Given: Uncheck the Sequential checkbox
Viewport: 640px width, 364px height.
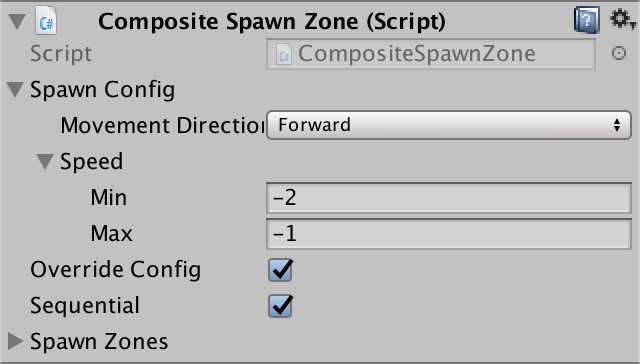Looking at the screenshot, I should [280, 306].
